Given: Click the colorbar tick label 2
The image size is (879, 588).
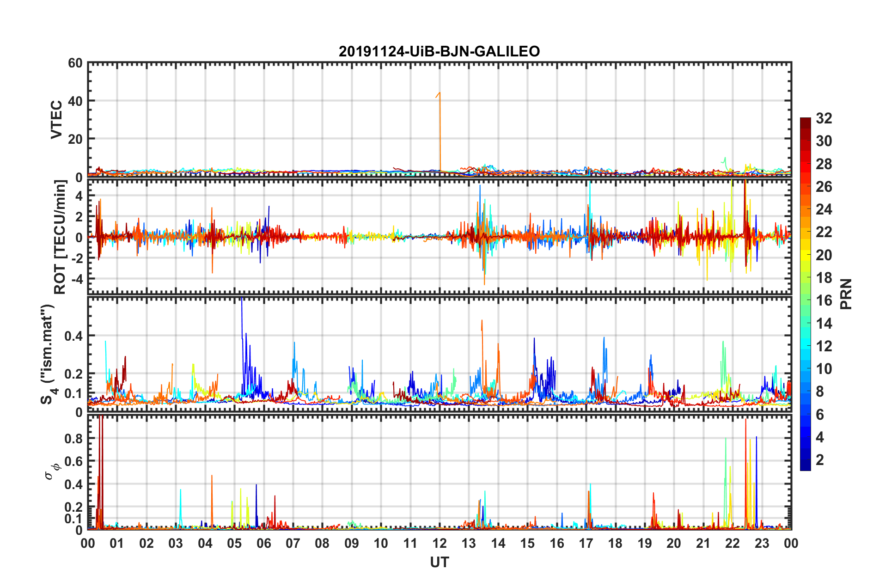Looking at the screenshot, I should 820,459.
